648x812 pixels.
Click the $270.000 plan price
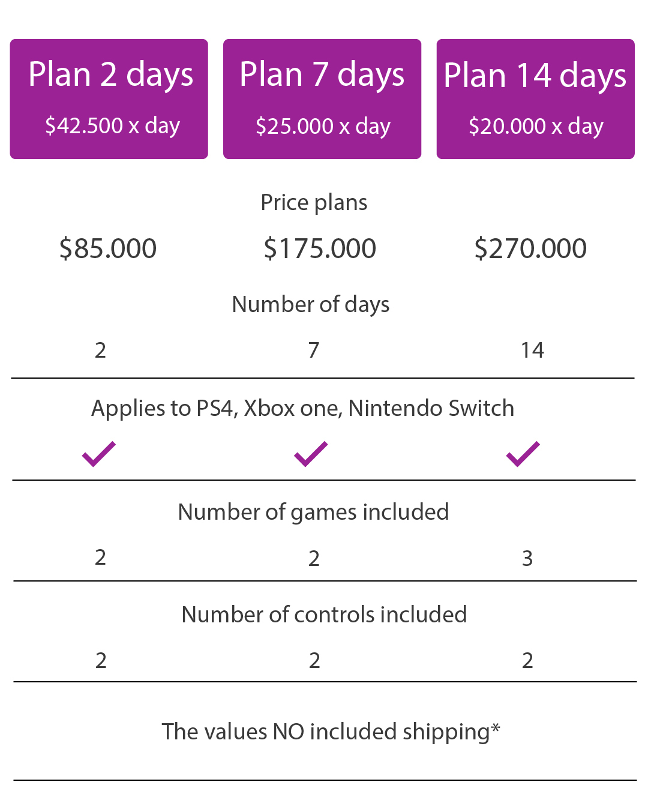coord(530,248)
